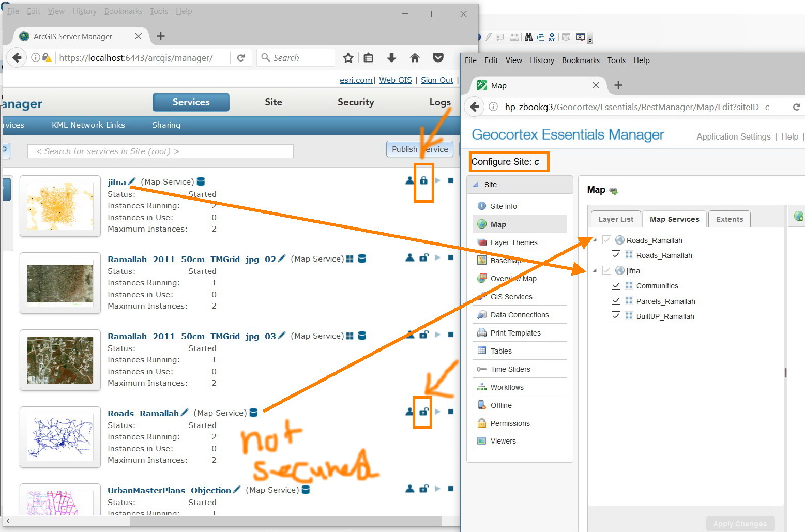Image resolution: width=805 pixels, height=532 pixels.
Task: Click the unlocked padlock for Roads_Ramallah service
Action: pyautogui.click(x=423, y=412)
